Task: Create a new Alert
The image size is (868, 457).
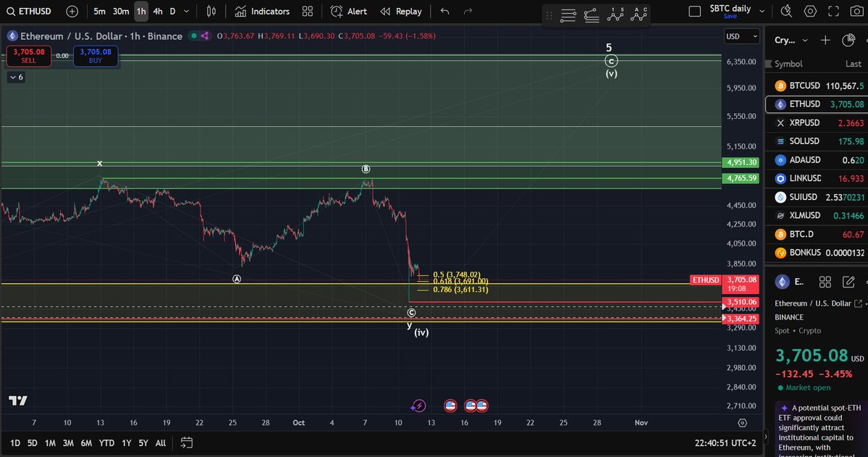Action: 349,11
